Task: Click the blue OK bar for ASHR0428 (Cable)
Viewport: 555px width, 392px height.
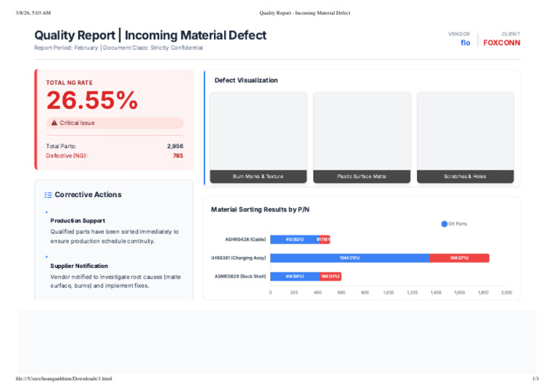Action: coord(295,240)
